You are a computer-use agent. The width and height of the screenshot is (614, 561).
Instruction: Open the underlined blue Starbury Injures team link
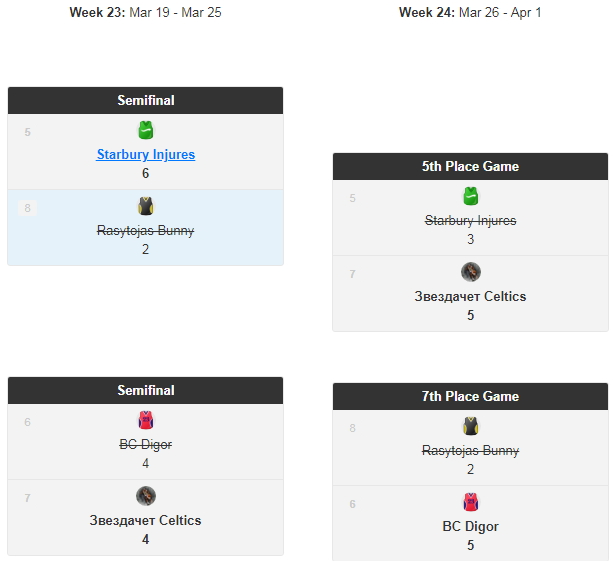146,155
